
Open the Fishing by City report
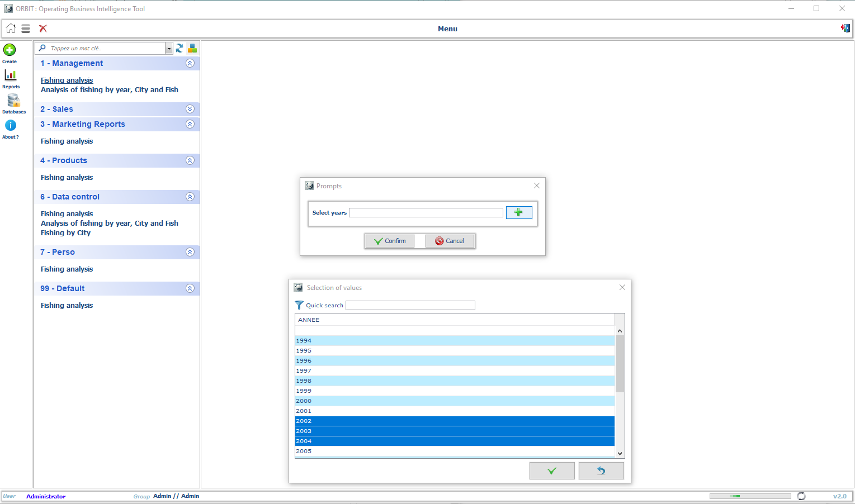(x=65, y=233)
